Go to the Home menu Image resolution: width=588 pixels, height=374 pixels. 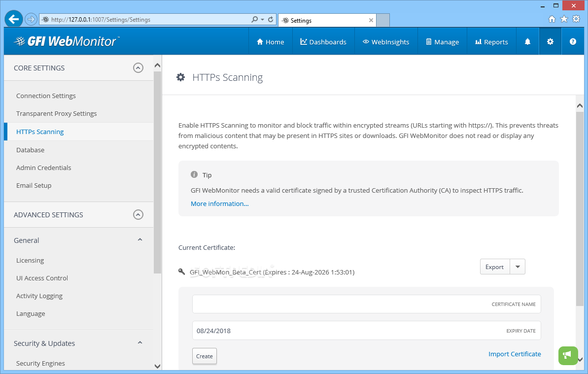click(x=271, y=42)
